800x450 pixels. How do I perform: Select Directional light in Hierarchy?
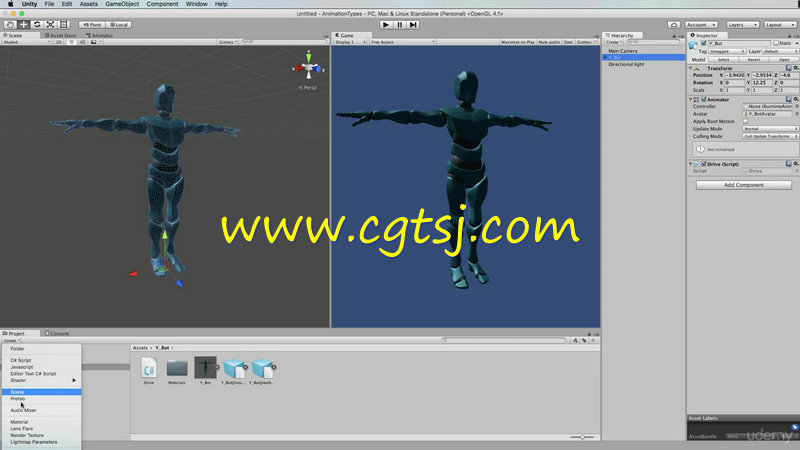[626, 64]
